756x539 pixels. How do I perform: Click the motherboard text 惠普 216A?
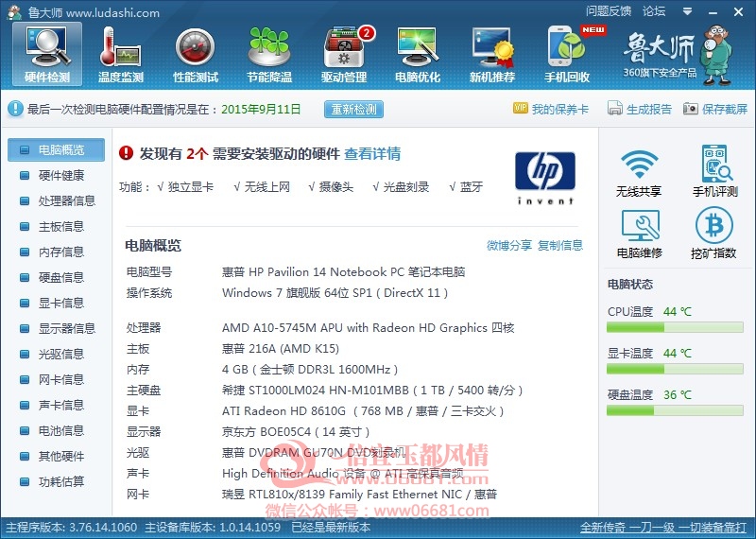[x=281, y=349]
